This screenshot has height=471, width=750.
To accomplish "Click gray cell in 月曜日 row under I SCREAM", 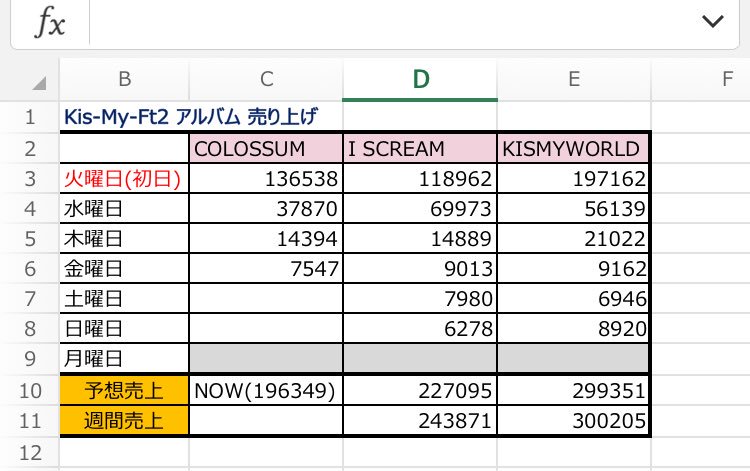I will tap(420, 359).
